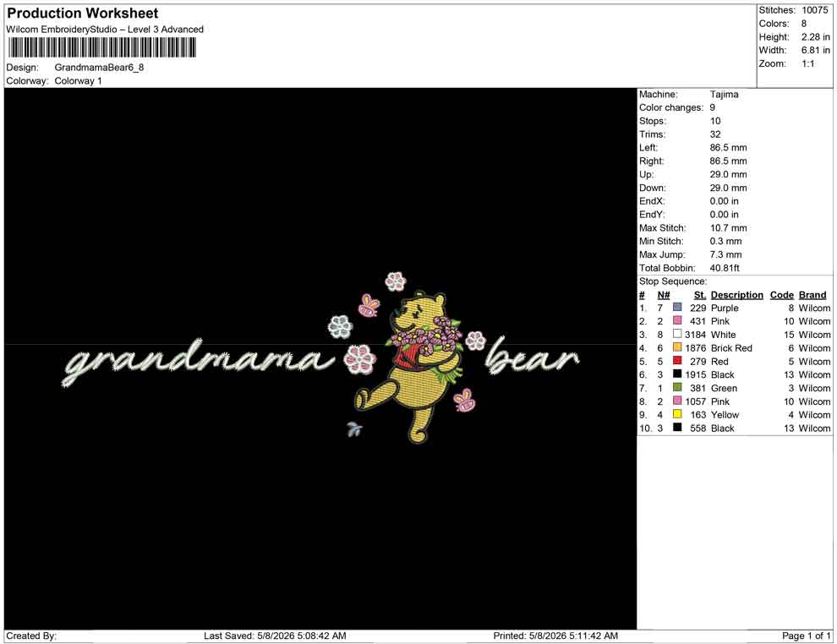
Task: Click the 'N#' column header
Action: click(x=664, y=294)
